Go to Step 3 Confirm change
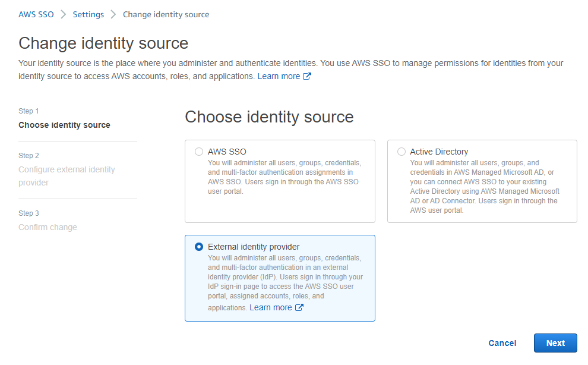 48,227
